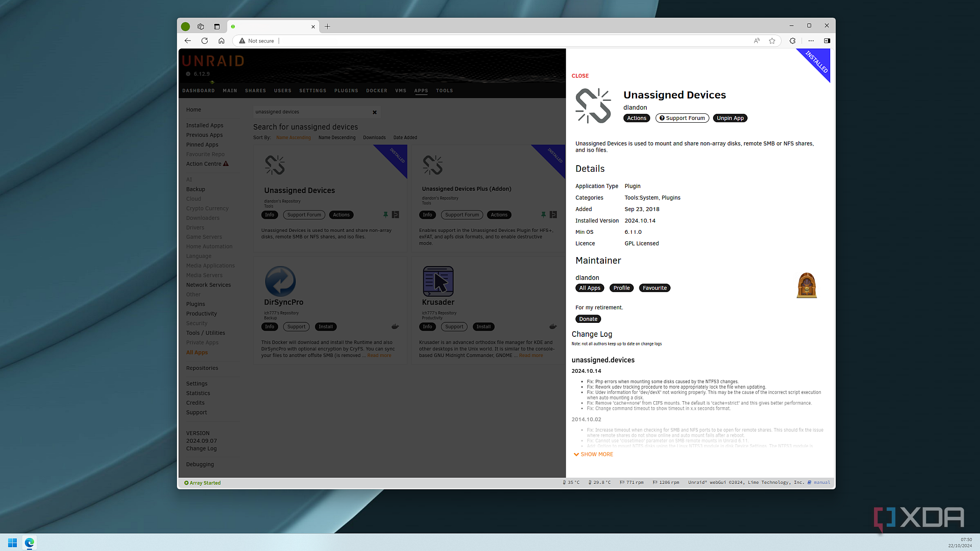This screenshot has height=551, width=980.
Task: Expand change log with Show More
Action: coord(593,454)
